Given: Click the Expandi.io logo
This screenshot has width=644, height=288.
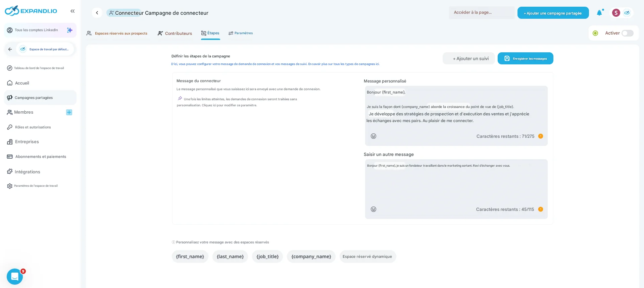Looking at the screenshot, I should coord(31,11).
